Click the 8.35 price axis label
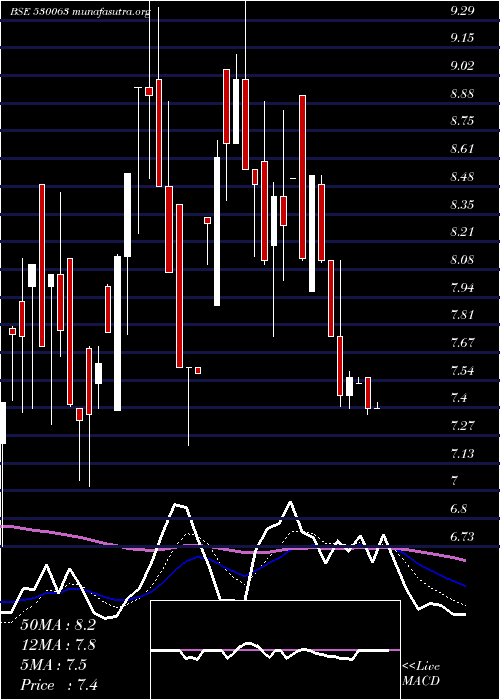This screenshot has width=500, height=700. tap(462, 205)
